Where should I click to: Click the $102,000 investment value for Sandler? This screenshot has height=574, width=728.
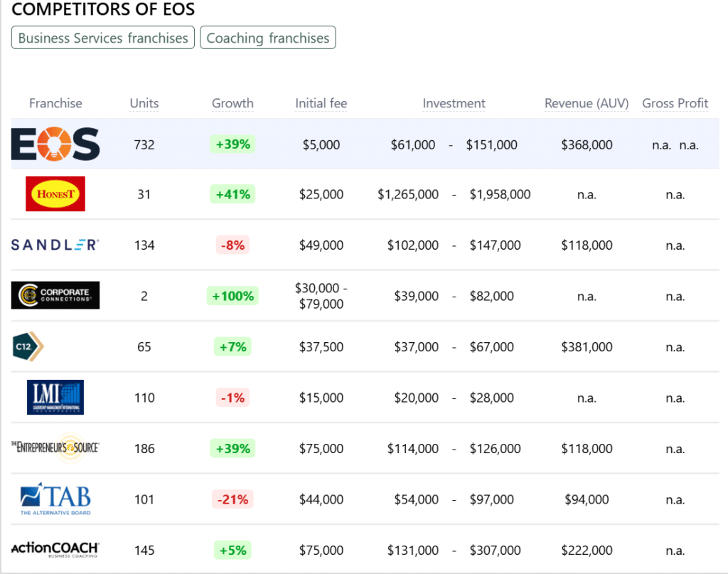point(413,245)
